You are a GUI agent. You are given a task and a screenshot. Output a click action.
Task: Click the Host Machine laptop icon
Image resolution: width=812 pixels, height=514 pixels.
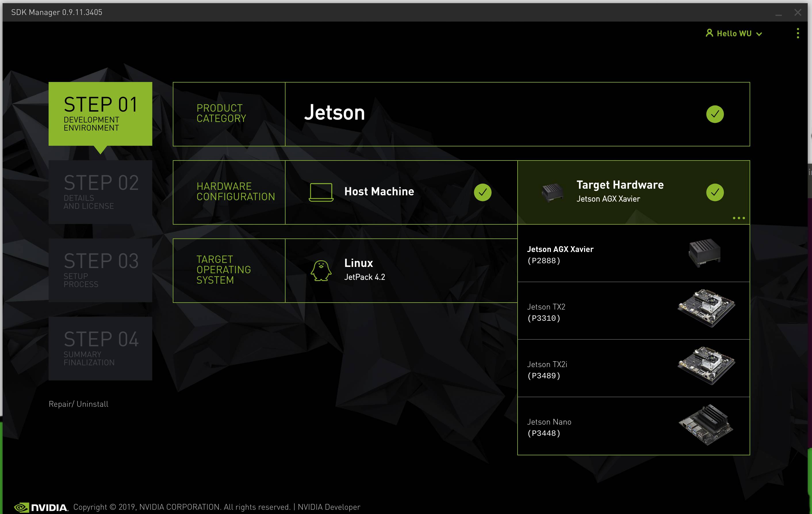pyautogui.click(x=321, y=192)
